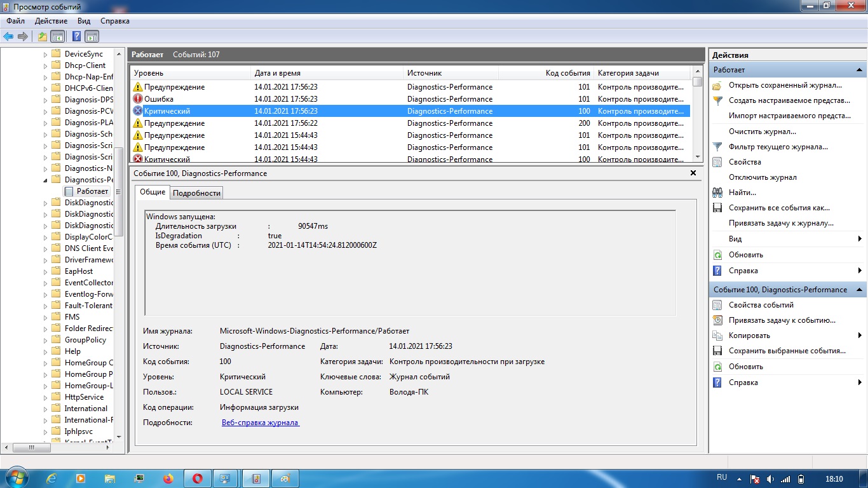
Task: Open Firefox from the taskbar
Action: point(168,478)
